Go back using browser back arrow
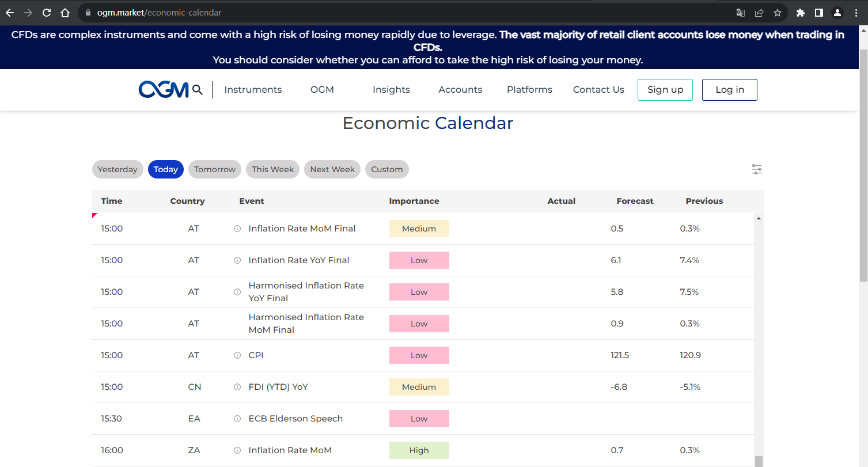 (10, 13)
